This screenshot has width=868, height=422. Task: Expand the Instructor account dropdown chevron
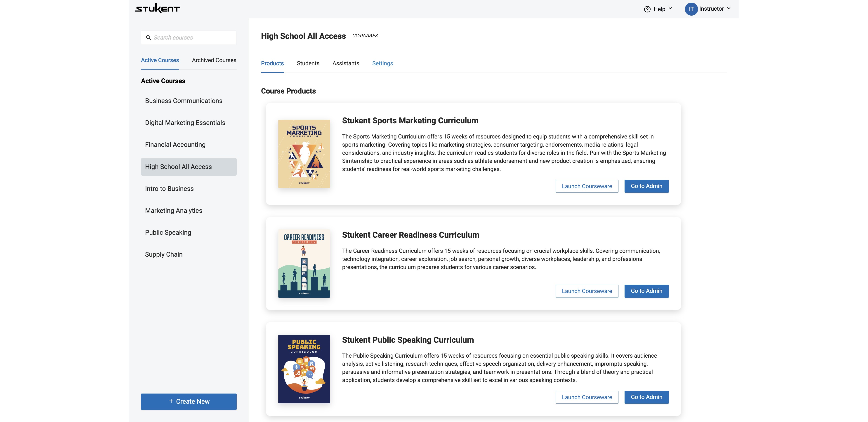tap(729, 8)
